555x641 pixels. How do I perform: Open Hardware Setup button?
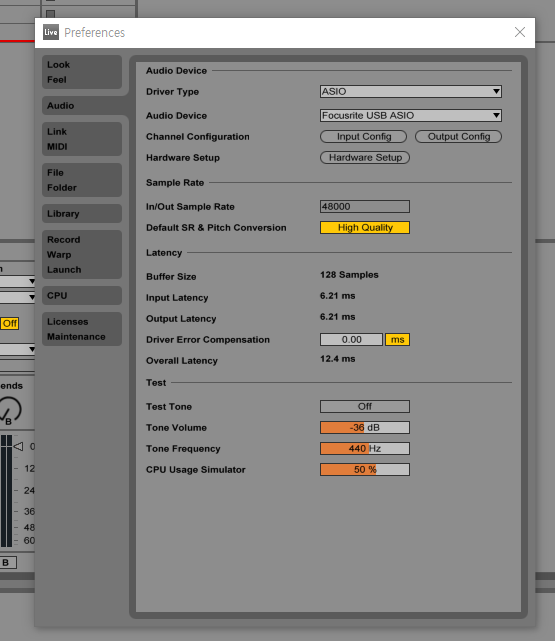[365, 157]
